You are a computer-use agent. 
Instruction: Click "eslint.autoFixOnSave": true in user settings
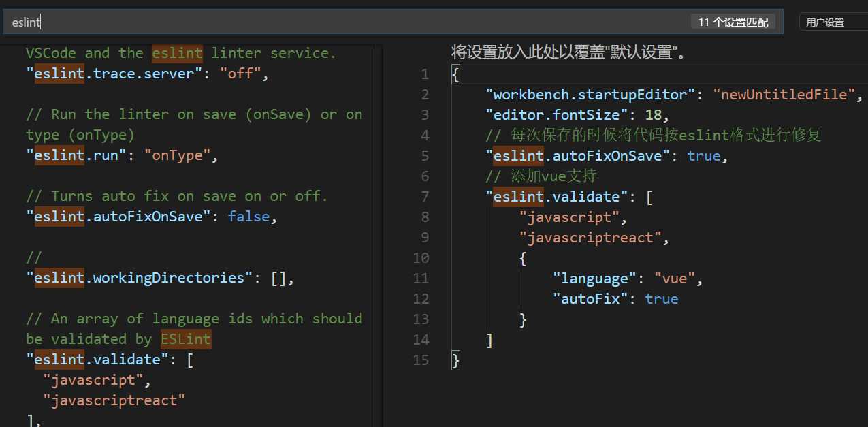pyautogui.click(x=607, y=155)
